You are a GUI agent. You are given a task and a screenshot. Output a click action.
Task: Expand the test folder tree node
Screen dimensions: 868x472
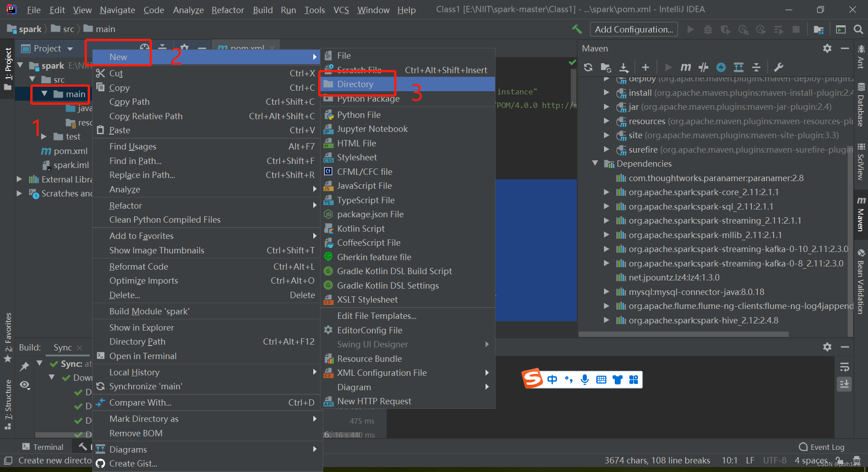[x=44, y=136]
